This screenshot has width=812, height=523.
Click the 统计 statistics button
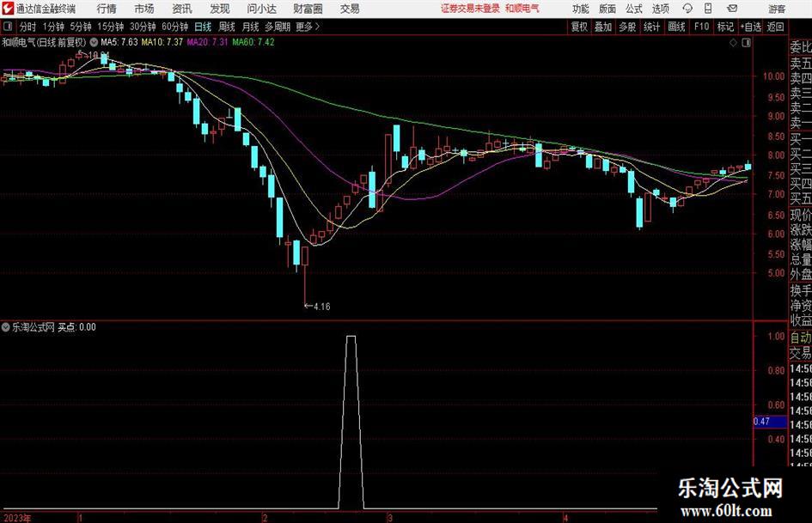click(651, 27)
